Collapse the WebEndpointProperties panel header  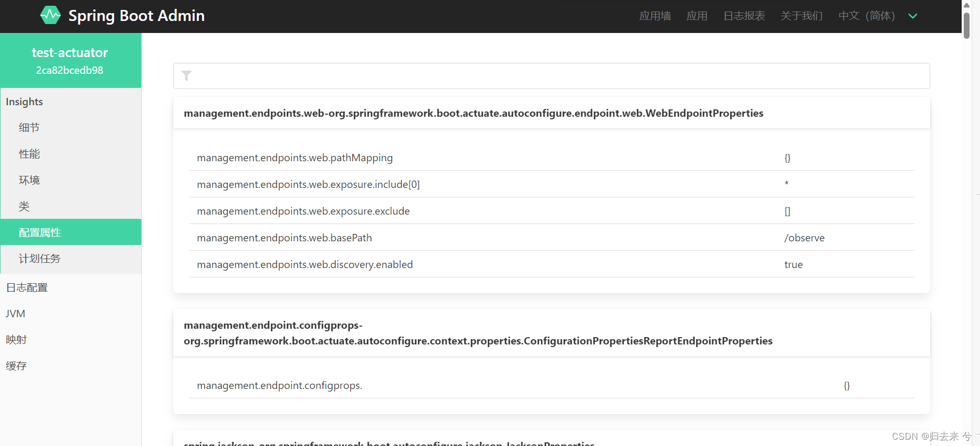point(552,113)
